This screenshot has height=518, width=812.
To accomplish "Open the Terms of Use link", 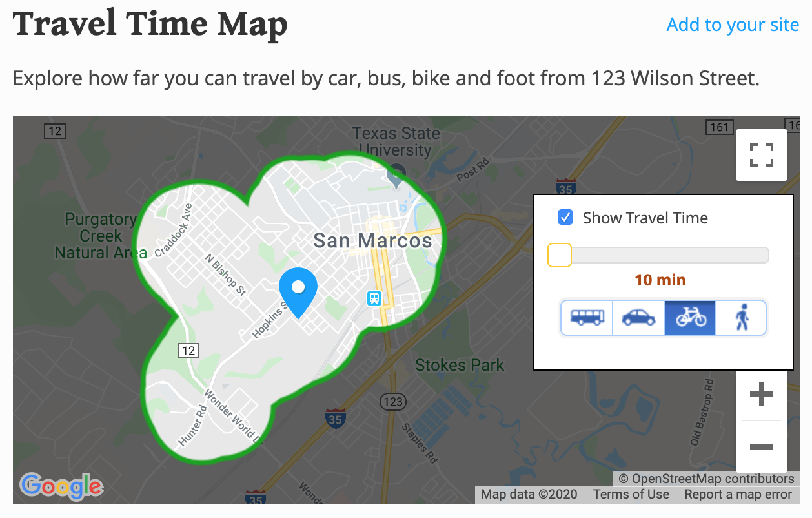I will point(631,495).
